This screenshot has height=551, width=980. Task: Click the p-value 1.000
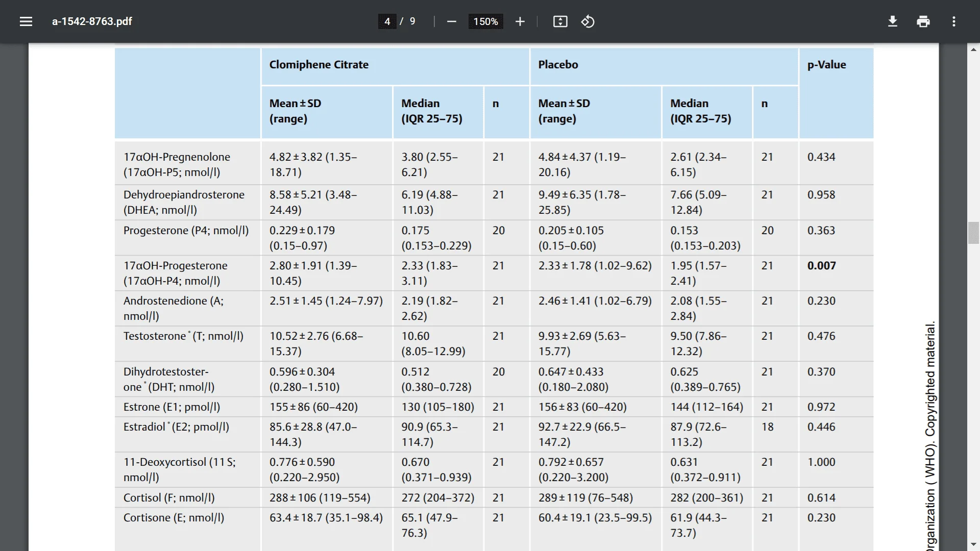click(821, 462)
